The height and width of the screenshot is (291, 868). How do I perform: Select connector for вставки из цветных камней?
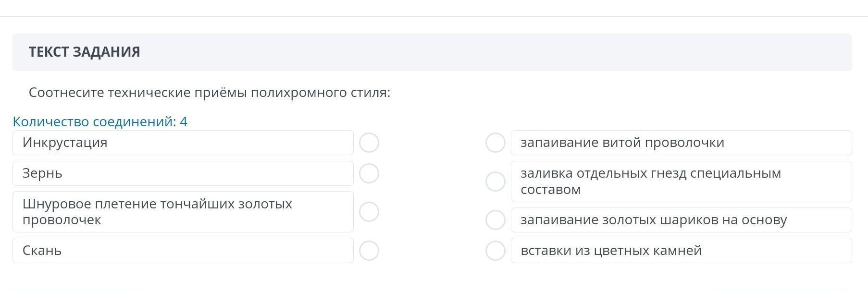[495, 251]
